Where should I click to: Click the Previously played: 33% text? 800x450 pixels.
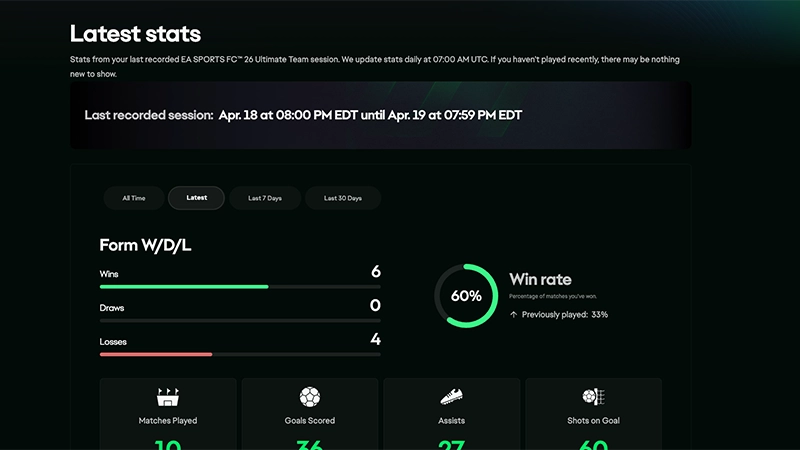click(x=565, y=315)
